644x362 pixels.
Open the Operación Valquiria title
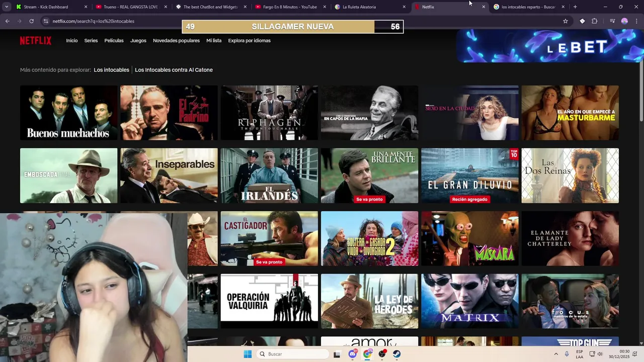[269, 301]
